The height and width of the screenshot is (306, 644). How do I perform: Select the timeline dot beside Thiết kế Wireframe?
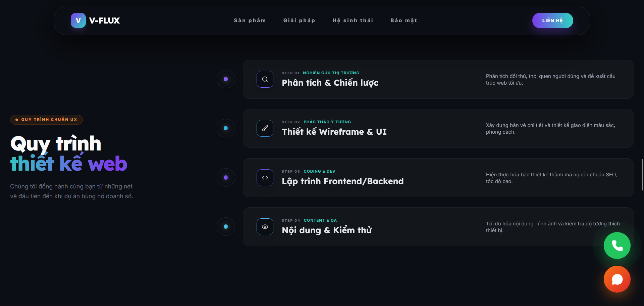[226, 128]
